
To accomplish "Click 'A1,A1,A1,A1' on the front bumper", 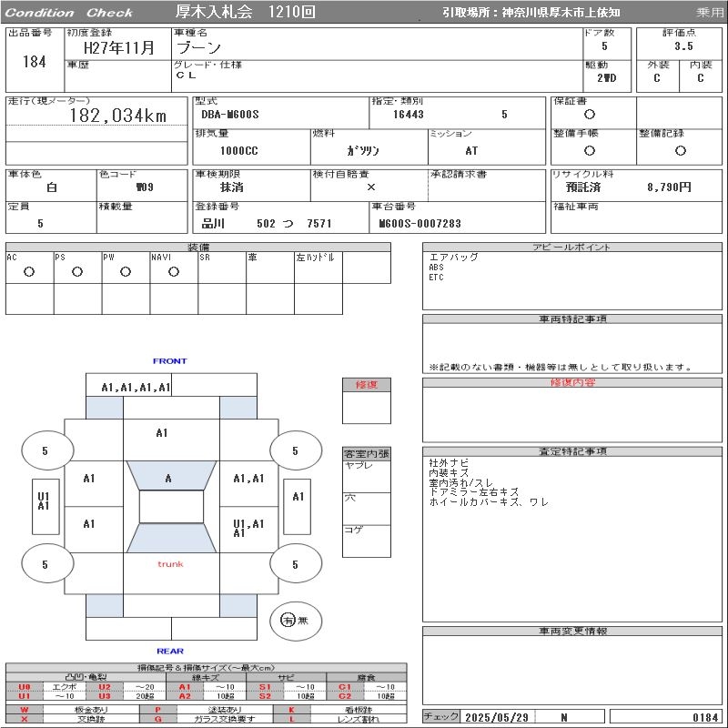I will click(136, 388).
